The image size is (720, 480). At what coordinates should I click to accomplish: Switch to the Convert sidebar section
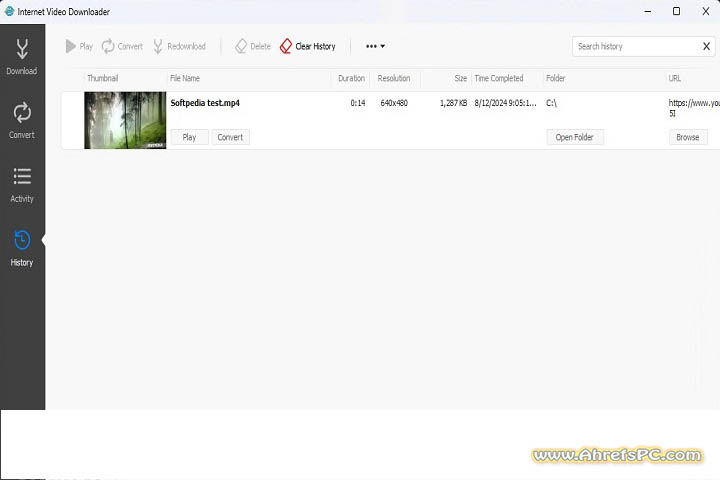point(22,121)
